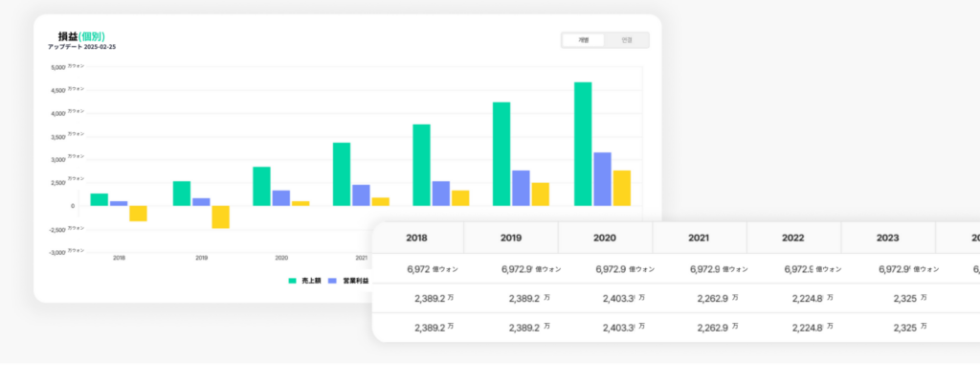Click the 2023 table column header

[887, 238]
